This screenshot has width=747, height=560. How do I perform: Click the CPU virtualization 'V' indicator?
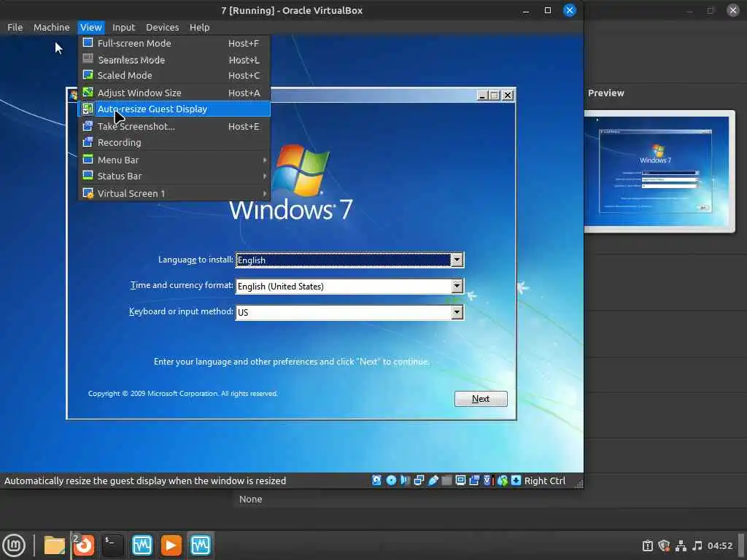pos(487,481)
